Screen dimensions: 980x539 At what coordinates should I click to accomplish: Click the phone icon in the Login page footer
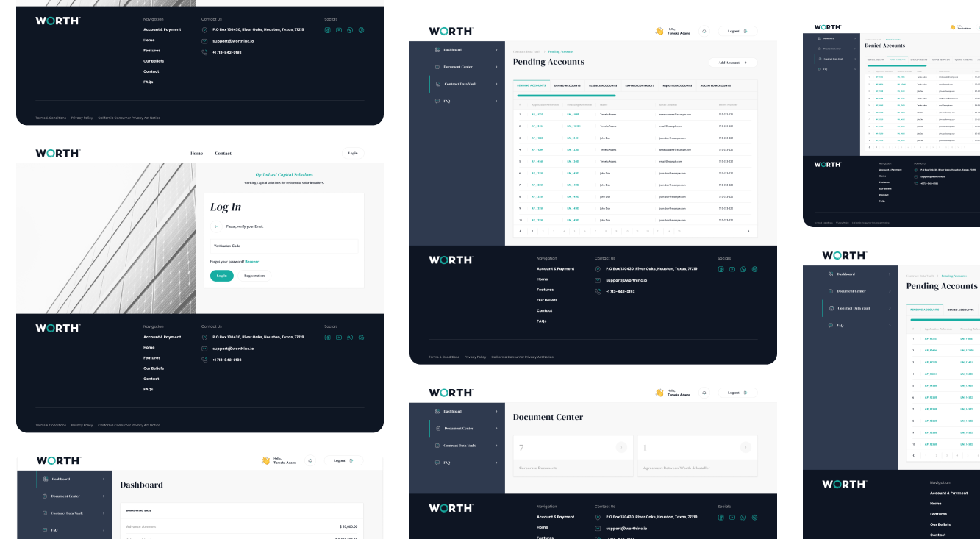[x=205, y=360]
